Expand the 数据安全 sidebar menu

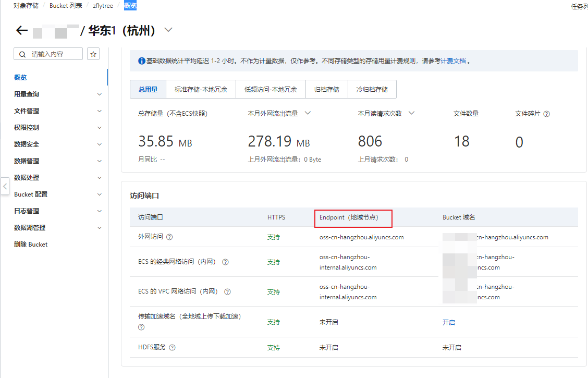click(100, 144)
